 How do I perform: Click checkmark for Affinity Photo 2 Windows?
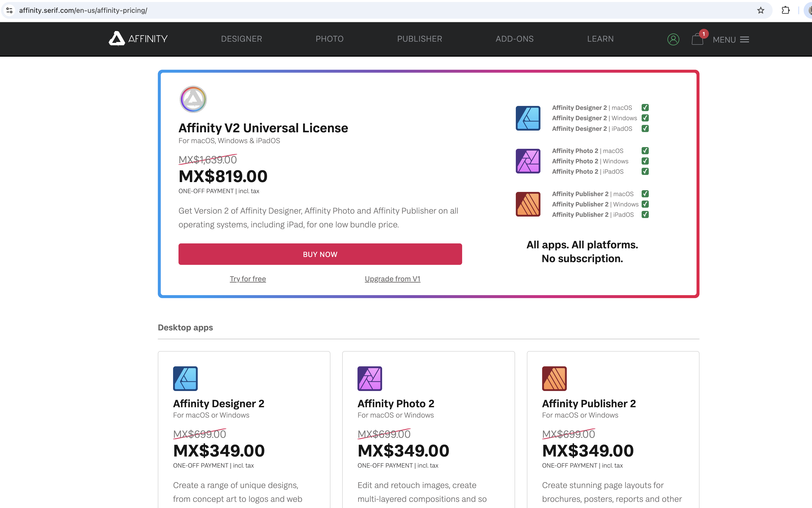point(645,161)
